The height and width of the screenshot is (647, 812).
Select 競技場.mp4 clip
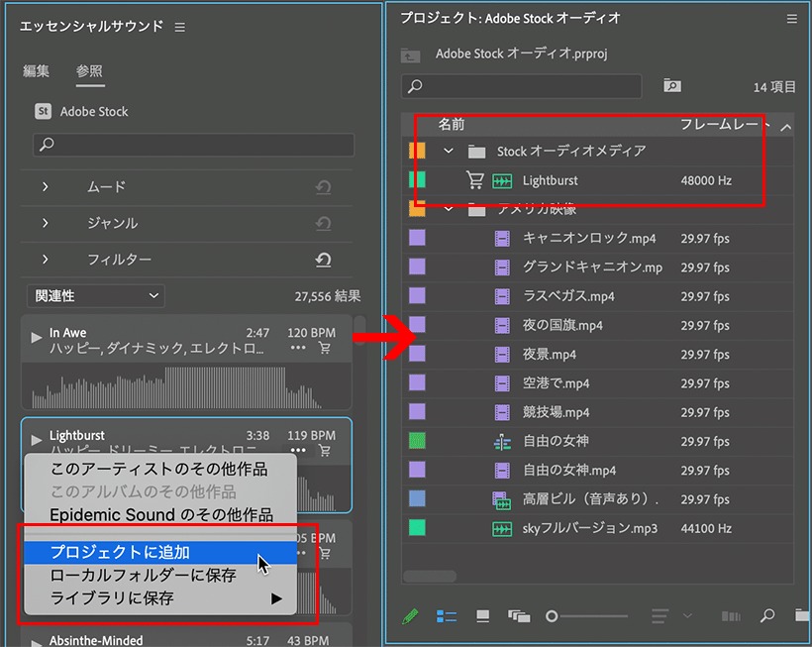(557, 412)
